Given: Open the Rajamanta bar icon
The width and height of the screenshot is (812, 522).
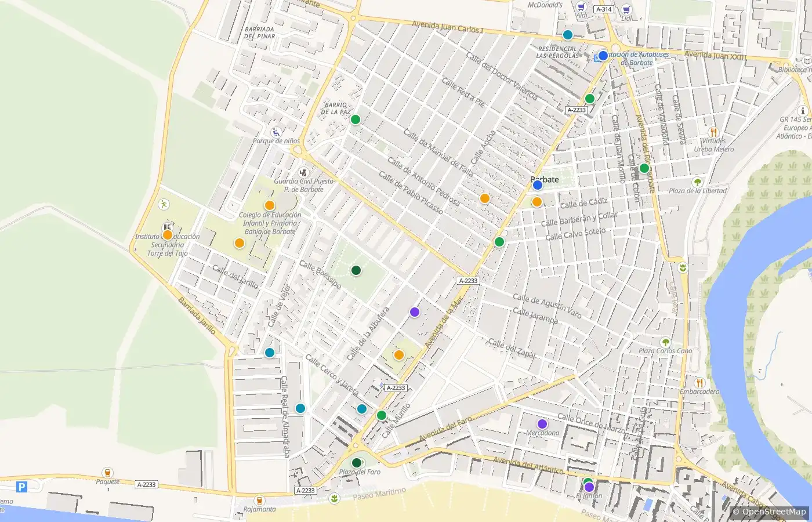Looking at the screenshot, I should pos(259,500).
